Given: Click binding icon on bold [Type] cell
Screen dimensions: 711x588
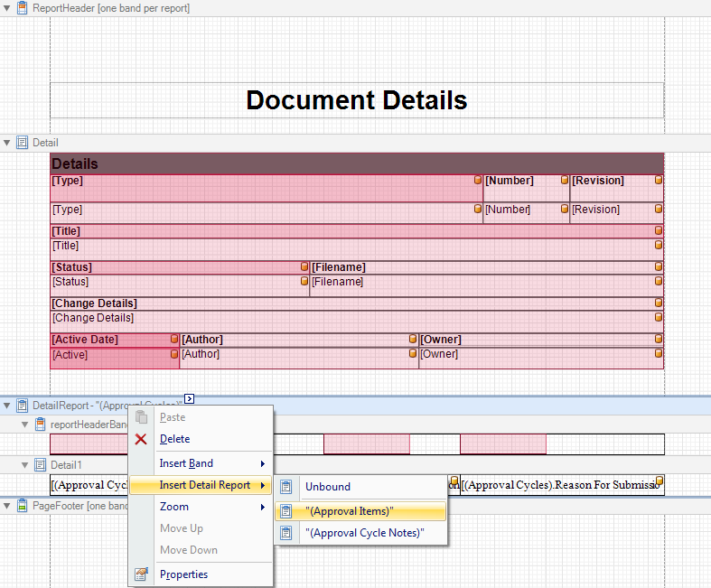Looking at the screenshot, I should click(478, 180).
